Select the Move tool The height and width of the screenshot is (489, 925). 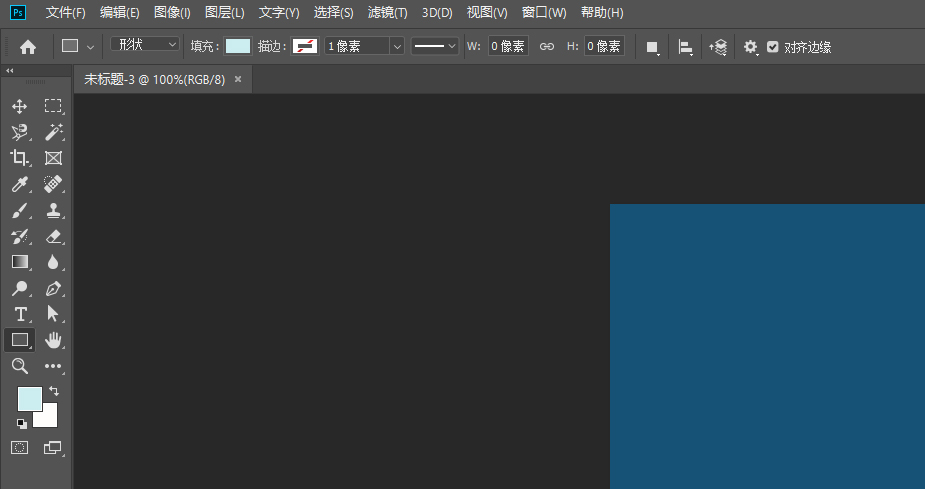[20, 106]
